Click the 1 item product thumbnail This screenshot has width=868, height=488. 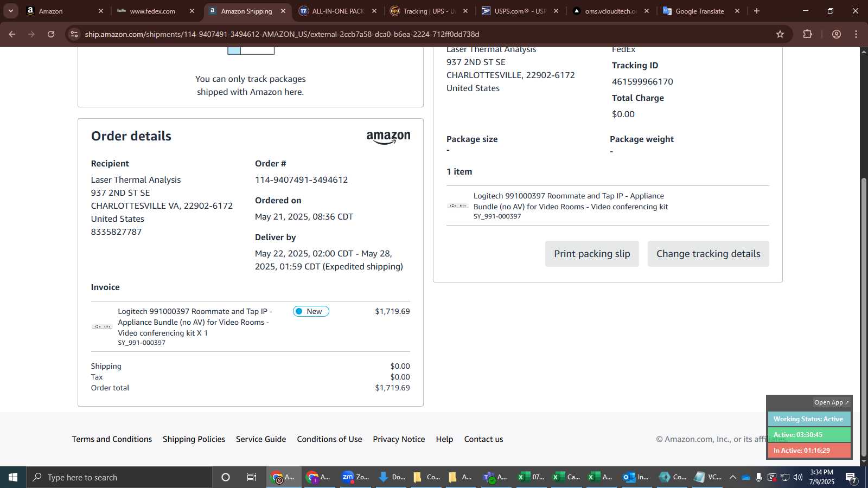pyautogui.click(x=458, y=206)
